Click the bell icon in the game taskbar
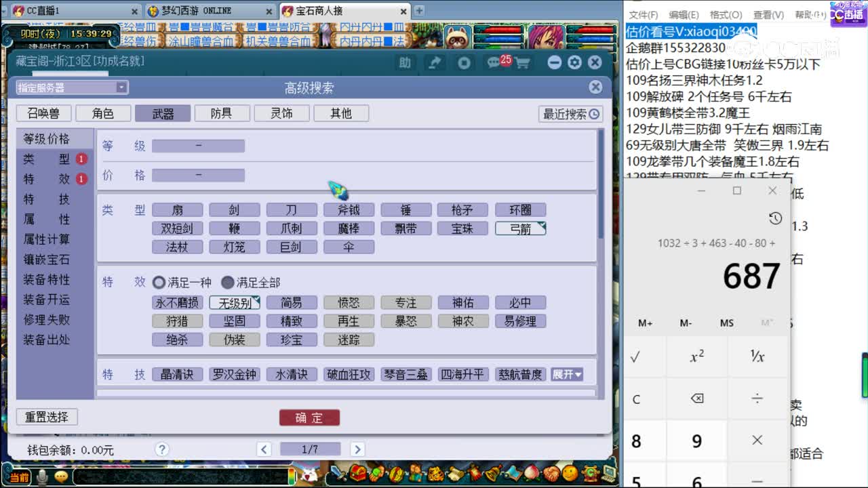The image size is (868, 488). tap(491, 472)
